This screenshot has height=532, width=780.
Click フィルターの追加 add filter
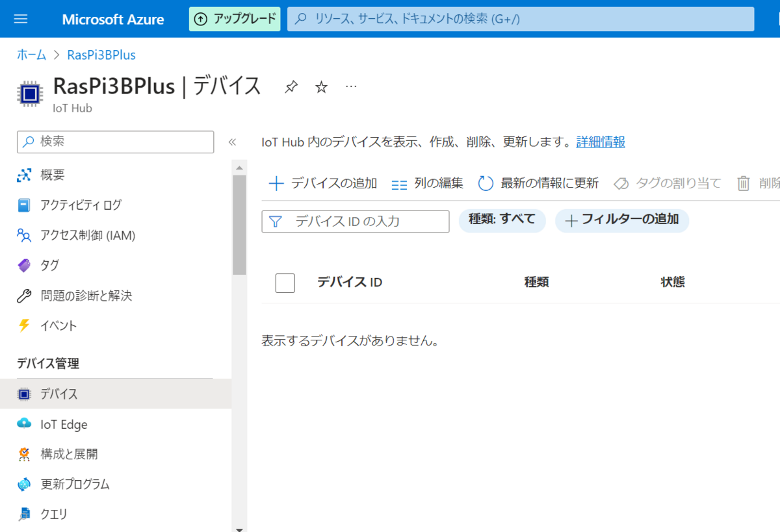point(622,220)
